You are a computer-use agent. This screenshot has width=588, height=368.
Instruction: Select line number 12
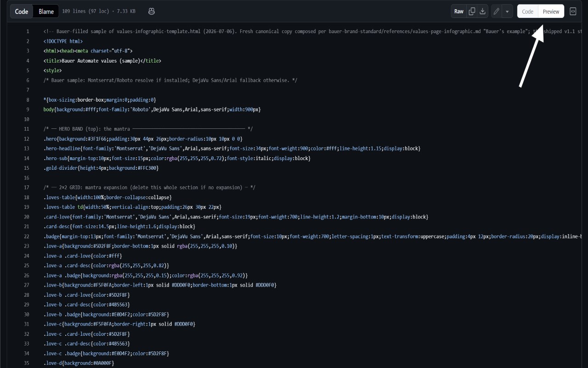click(27, 139)
